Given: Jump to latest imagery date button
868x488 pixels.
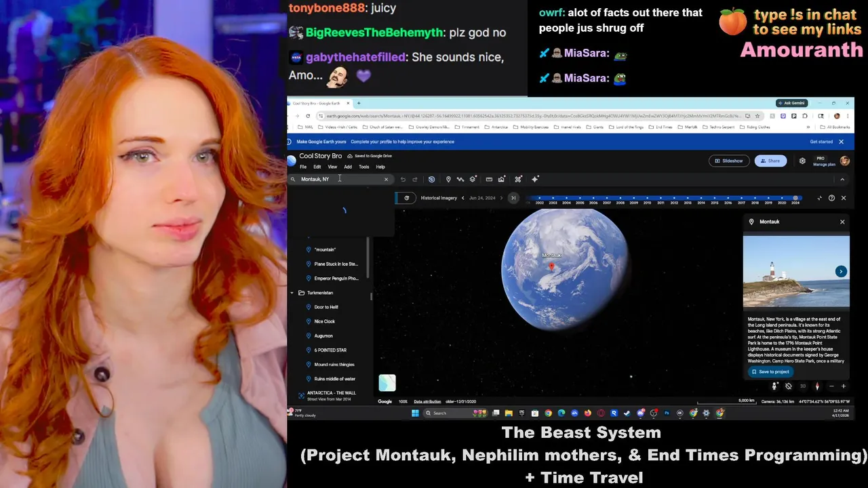Looking at the screenshot, I should click(513, 198).
